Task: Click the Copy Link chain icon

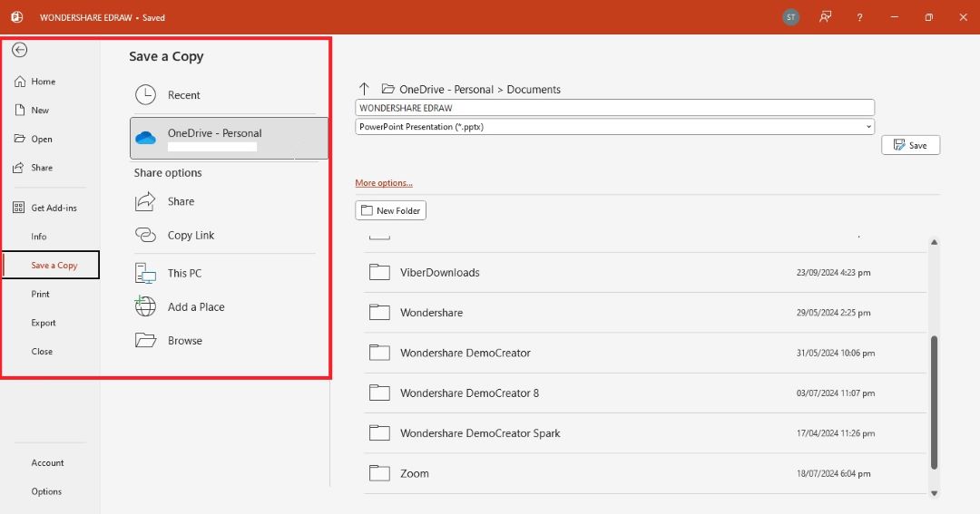Action: pos(145,235)
